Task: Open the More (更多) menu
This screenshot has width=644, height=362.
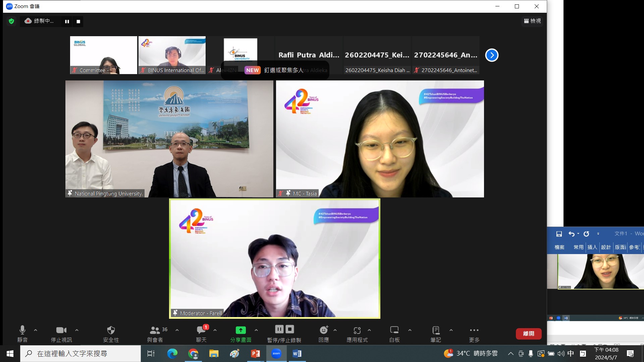Action: pyautogui.click(x=474, y=330)
